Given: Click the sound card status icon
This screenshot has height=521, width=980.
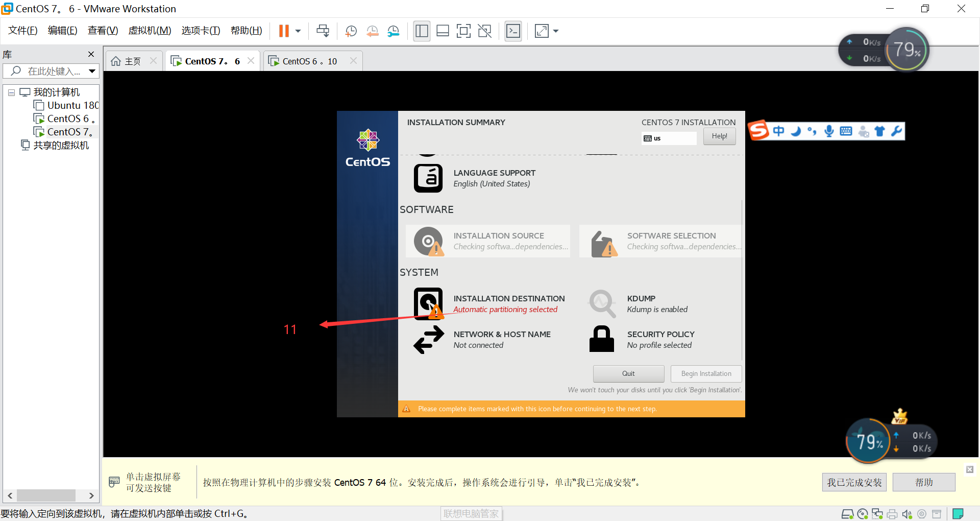Looking at the screenshot, I should [x=907, y=514].
